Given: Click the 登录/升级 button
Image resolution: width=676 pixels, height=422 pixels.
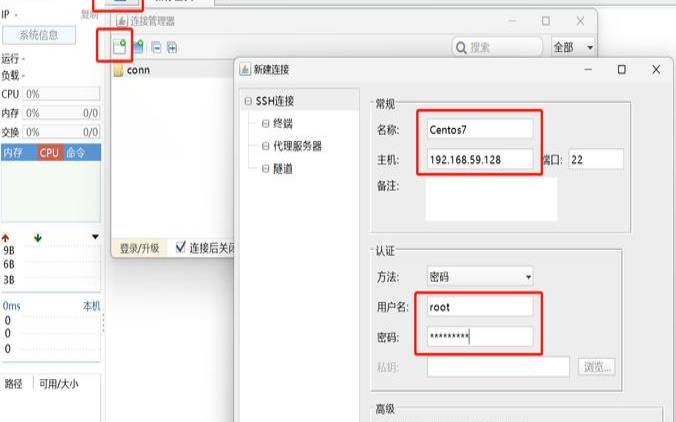Looking at the screenshot, I should (139, 248).
